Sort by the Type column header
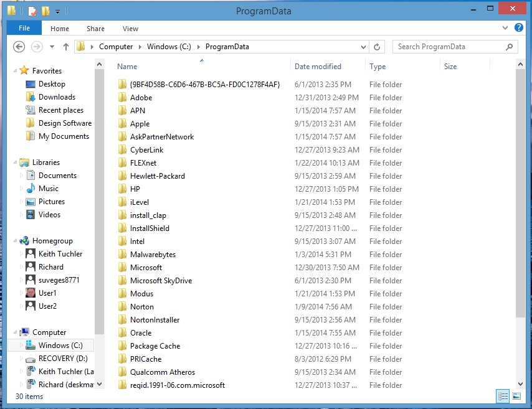This screenshot has width=532, height=409. 378,67
